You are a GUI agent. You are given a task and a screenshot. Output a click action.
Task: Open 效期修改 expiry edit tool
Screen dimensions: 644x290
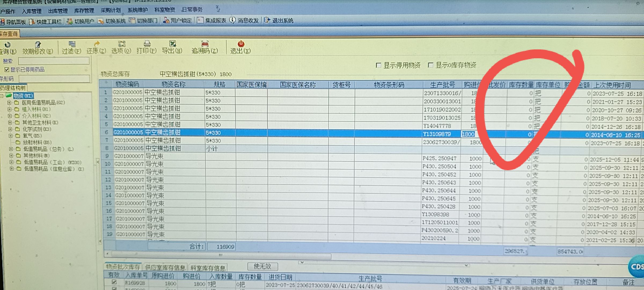click(x=38, y=45)
